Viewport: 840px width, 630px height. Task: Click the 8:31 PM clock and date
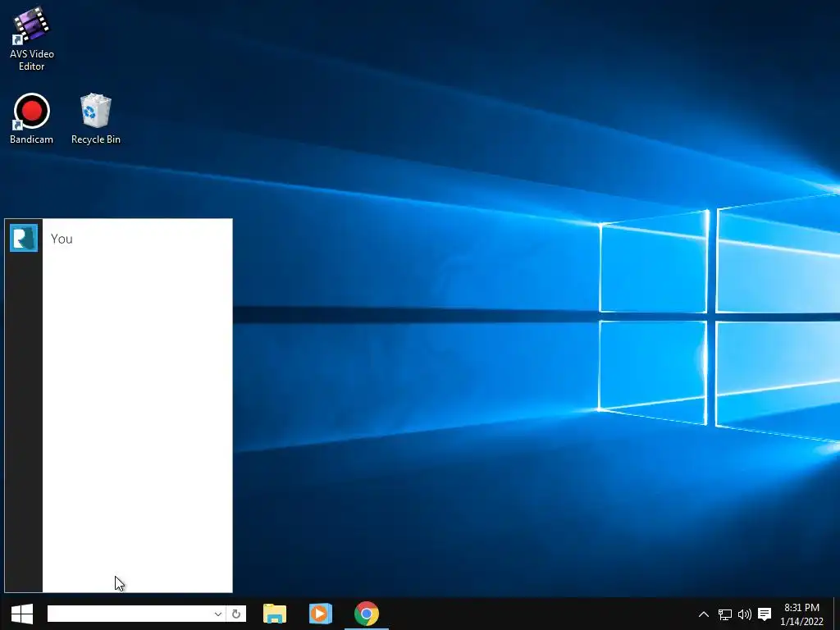(801, 614)
